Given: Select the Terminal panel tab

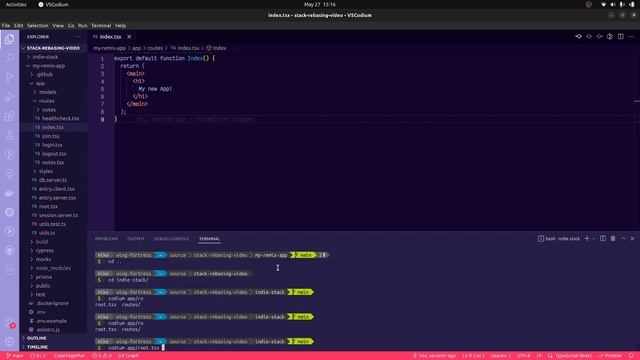Looking at the screenshot, I should click(209, 239).
